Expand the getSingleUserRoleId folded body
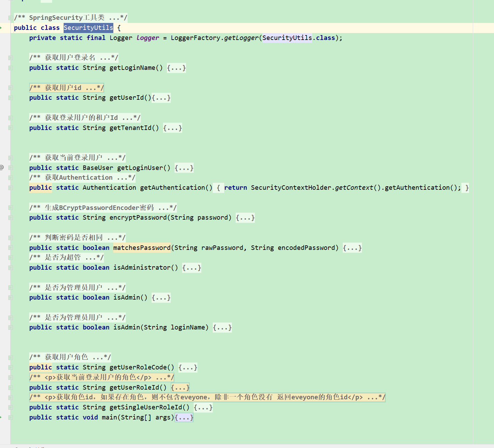 click(x=203, y=407)
